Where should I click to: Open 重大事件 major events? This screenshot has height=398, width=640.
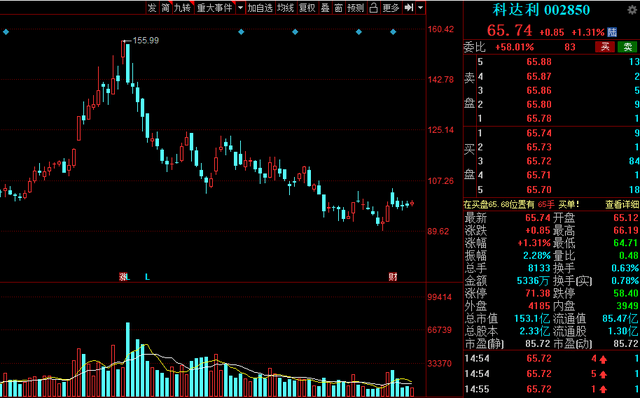point(214,8)
